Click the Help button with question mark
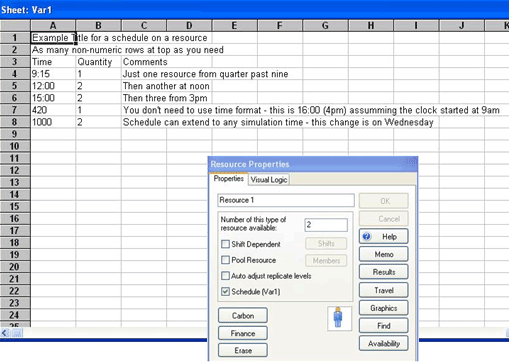This screenshot has height=362, width=510. (x=383, y=237)
